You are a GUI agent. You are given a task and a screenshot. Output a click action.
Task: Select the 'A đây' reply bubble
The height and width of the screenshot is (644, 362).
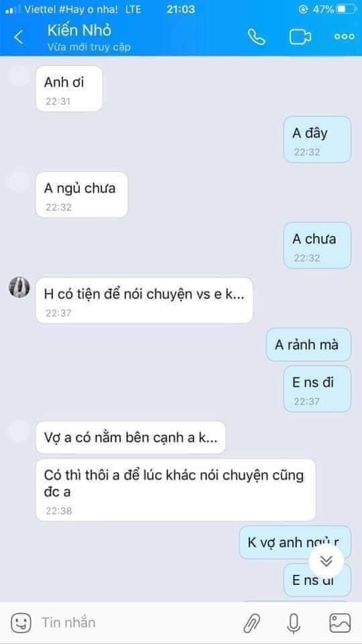[x=317, y=140]
